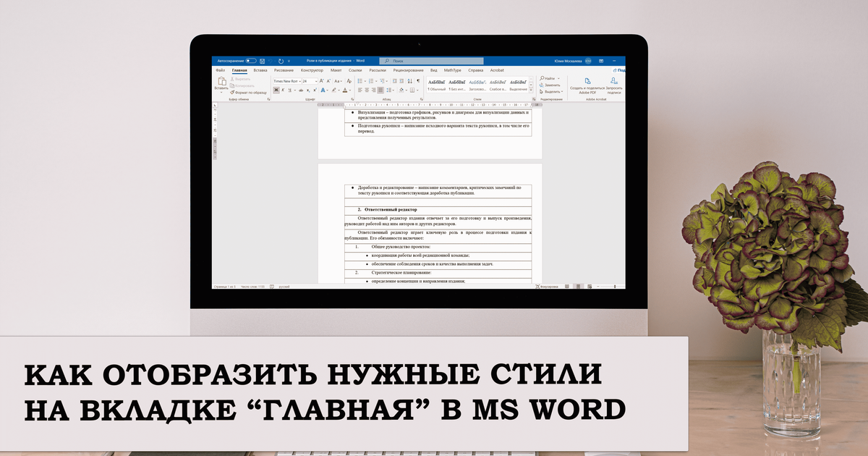
Task: Switch to the Рассылки tab
Action: click(378, 70)
